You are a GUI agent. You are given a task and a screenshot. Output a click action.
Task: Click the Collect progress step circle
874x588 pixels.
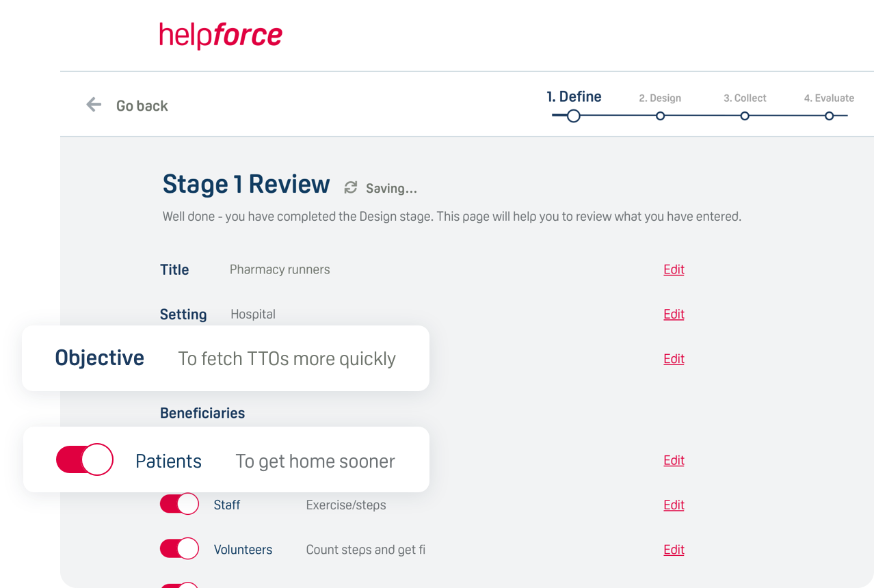coord(745,116)
